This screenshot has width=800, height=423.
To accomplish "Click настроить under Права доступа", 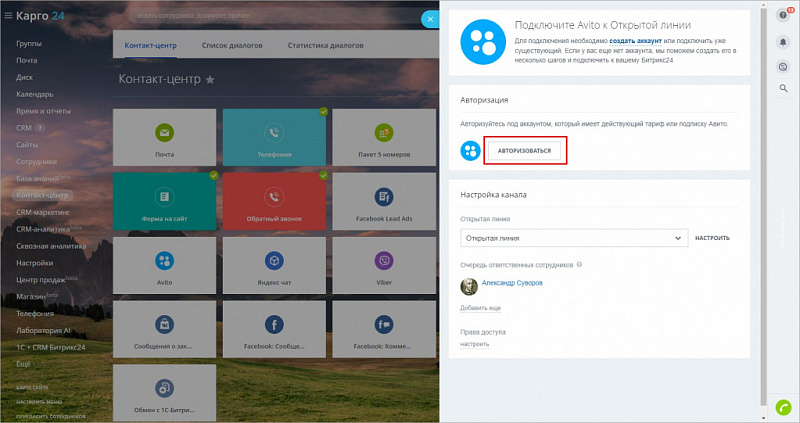I will (474, 344).
